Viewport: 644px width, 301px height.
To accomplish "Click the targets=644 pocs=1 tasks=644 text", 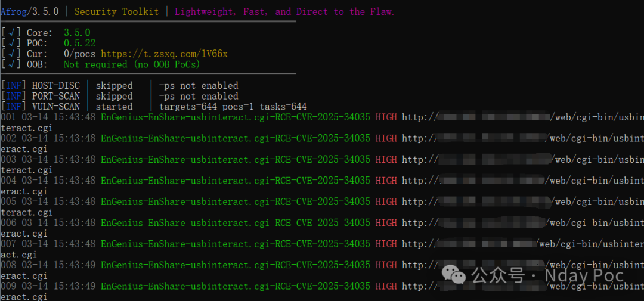I will coord(233,107).
